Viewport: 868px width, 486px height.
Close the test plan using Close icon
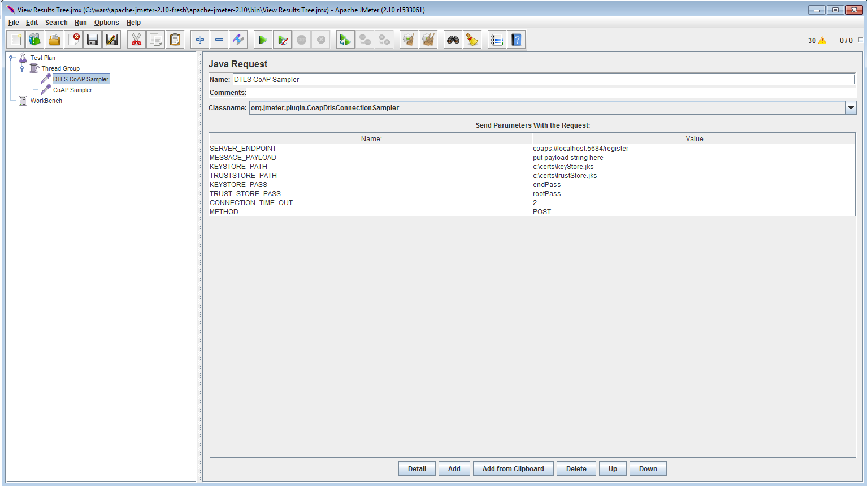(x=73, y=40)
